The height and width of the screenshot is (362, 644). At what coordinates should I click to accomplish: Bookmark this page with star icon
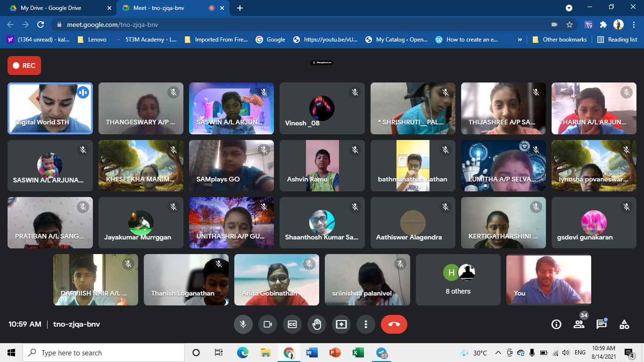tap(570, 25)
